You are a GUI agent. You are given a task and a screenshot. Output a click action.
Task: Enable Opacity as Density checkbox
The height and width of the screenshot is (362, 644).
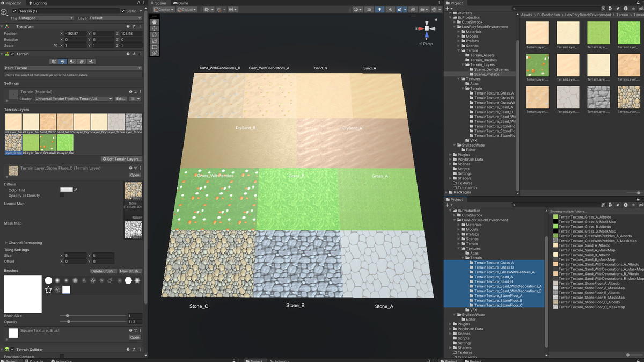(62, 196)
